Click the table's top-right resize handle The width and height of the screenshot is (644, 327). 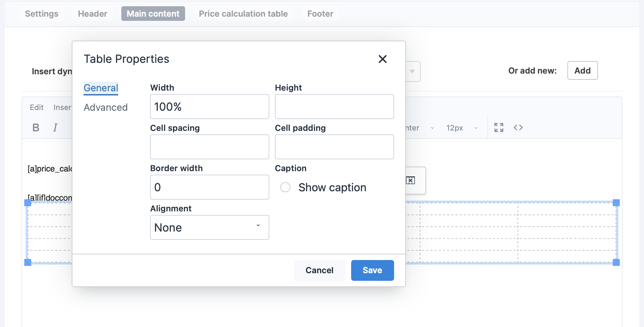(x=616, y=203)
